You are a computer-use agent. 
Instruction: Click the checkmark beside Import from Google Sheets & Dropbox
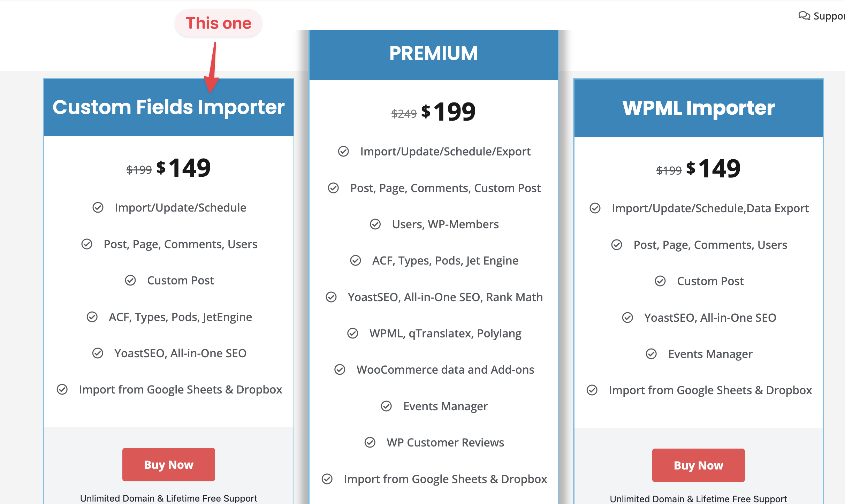tap(62, 390)
